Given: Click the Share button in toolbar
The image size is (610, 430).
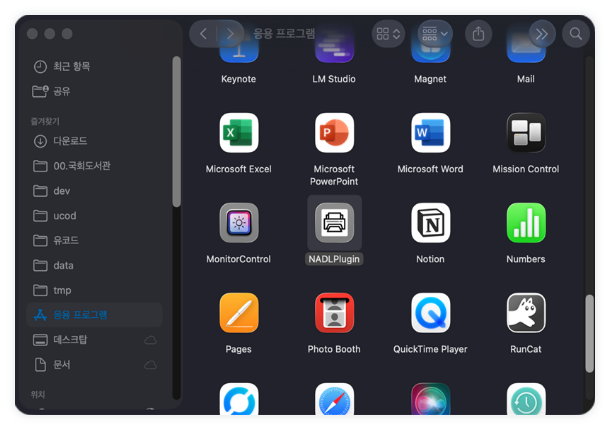Looking at the screenshot, I should [x=478, y=34].
